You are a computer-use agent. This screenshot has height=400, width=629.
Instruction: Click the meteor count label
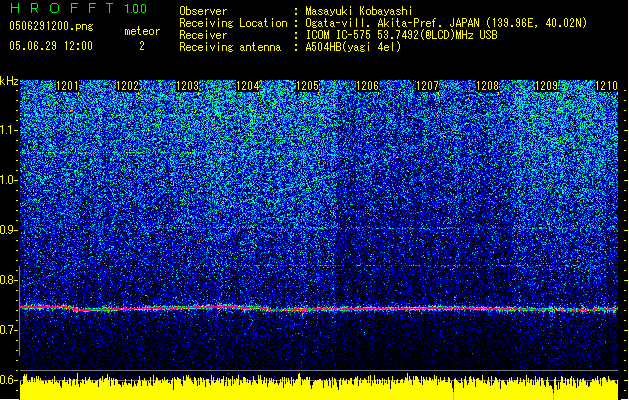pyautogui.click(x=142, y=31)
